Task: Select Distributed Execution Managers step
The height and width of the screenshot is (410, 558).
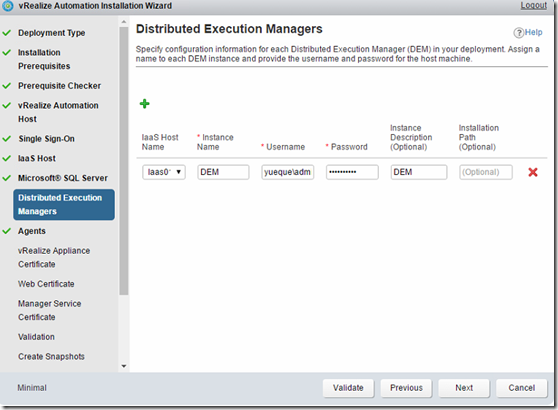Action: click(64, 204)
